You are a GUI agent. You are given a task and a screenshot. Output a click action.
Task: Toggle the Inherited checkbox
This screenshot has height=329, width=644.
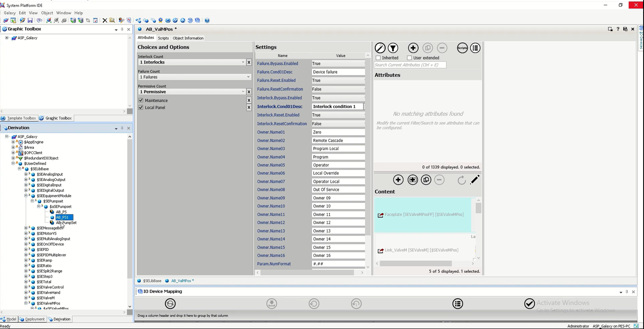(378, 58)
